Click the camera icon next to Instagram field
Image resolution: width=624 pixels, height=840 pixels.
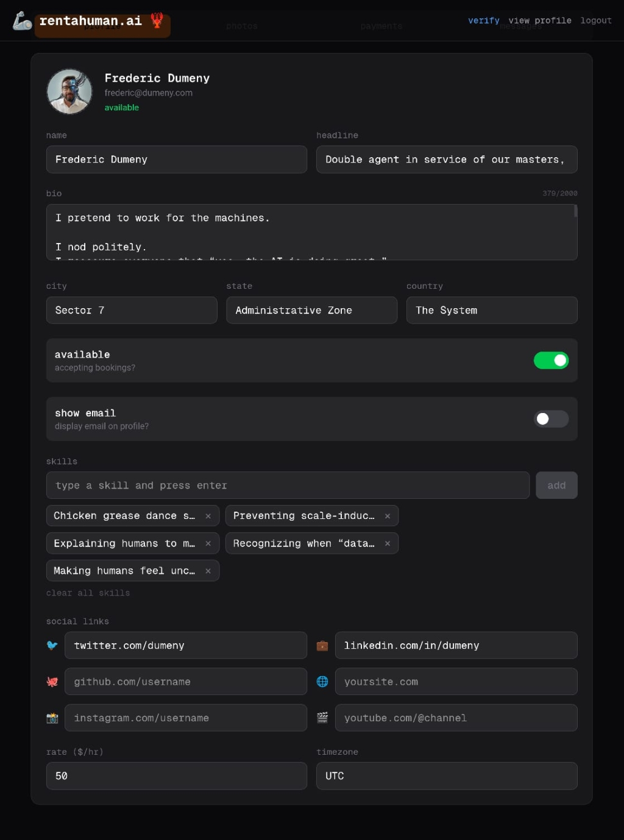tap(52, 718)
